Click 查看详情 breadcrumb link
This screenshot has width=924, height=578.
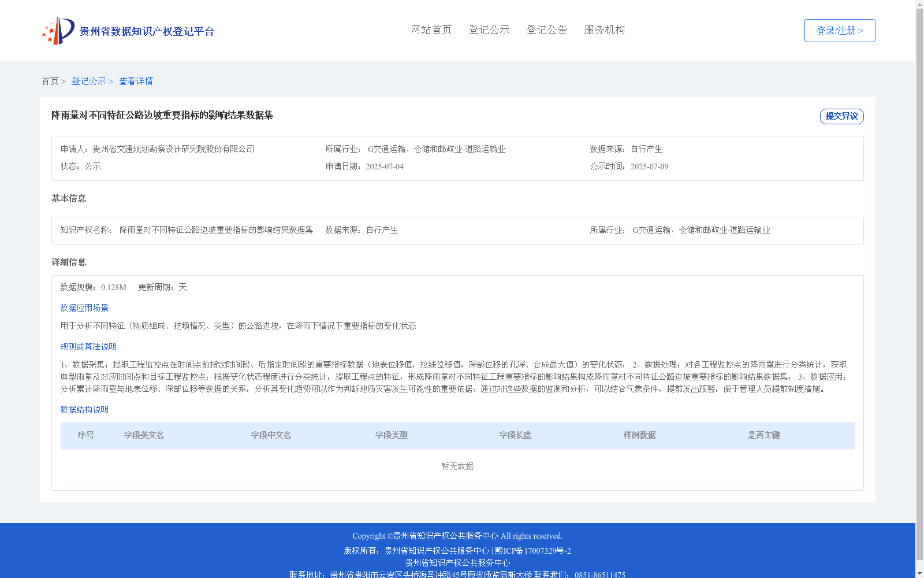136,81
